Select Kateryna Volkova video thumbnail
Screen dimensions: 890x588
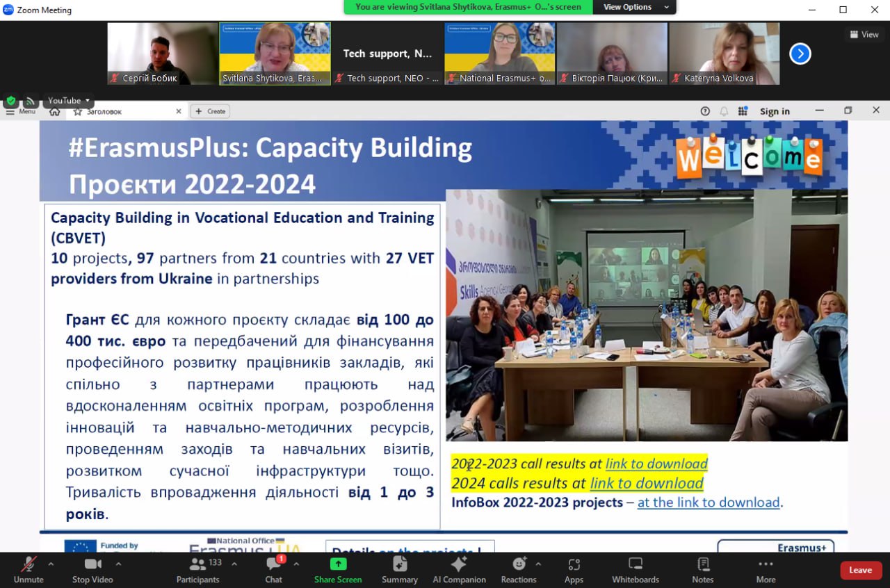[x=725, y=54]
